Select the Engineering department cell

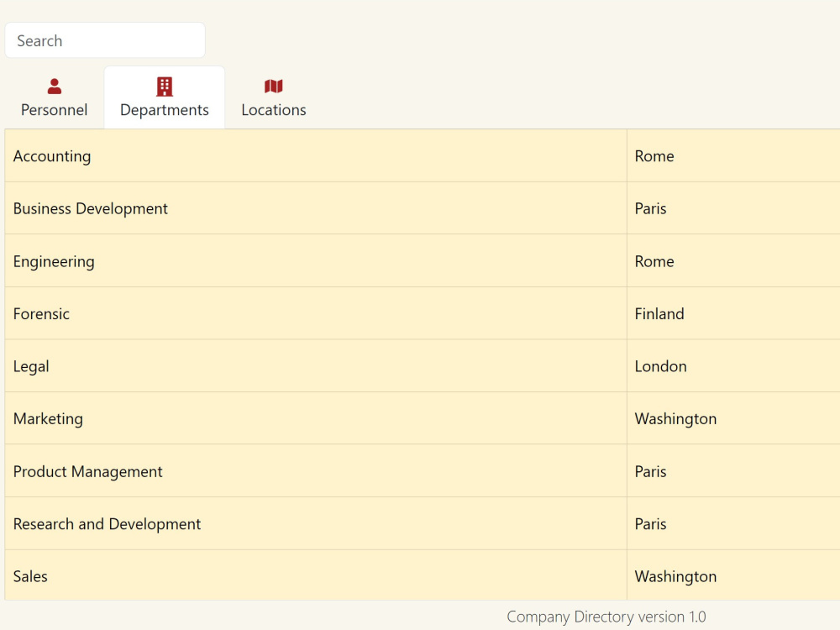click(316, 261)
